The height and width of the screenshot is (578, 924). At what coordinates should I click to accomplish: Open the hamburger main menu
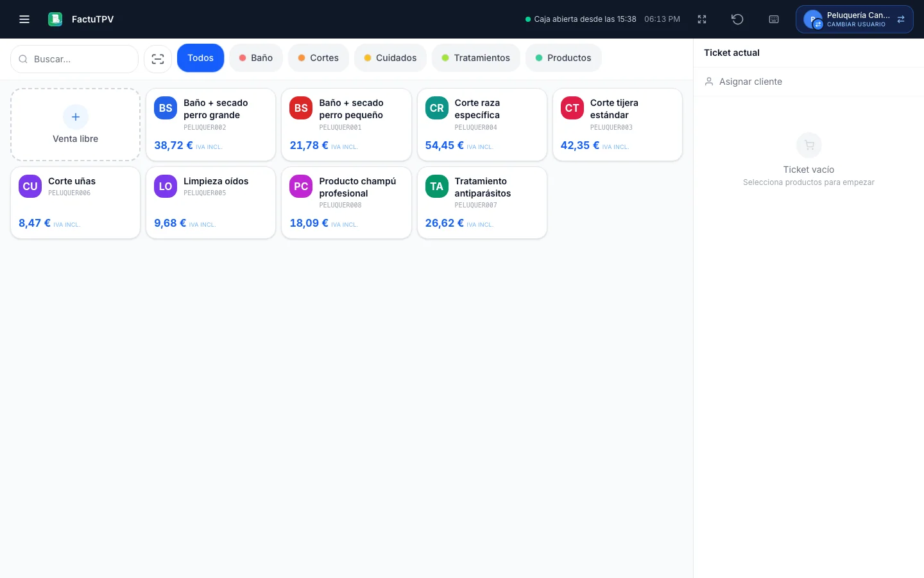point(24,19)
